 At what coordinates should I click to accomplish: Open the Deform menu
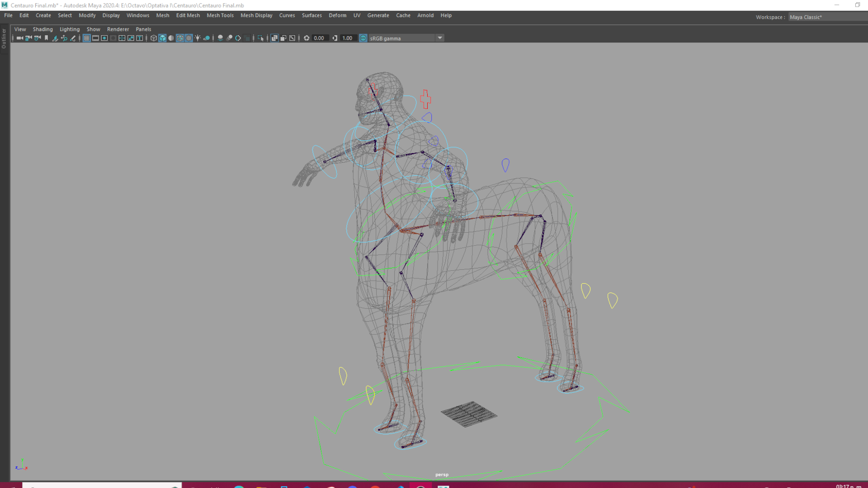point(337,15)
